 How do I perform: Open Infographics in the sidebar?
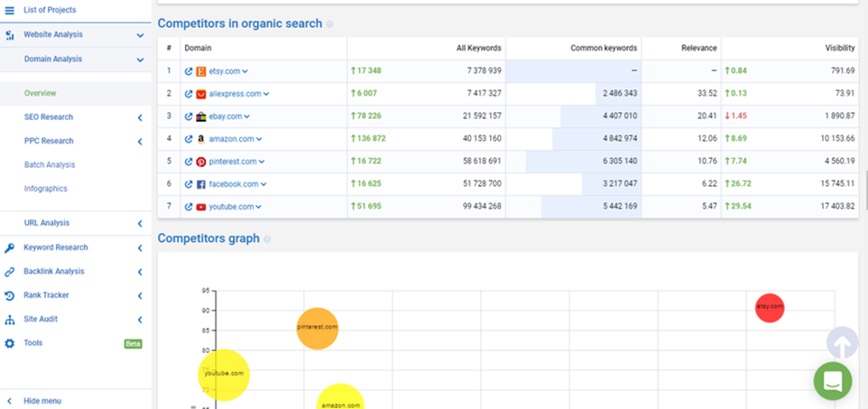[46, 189]
